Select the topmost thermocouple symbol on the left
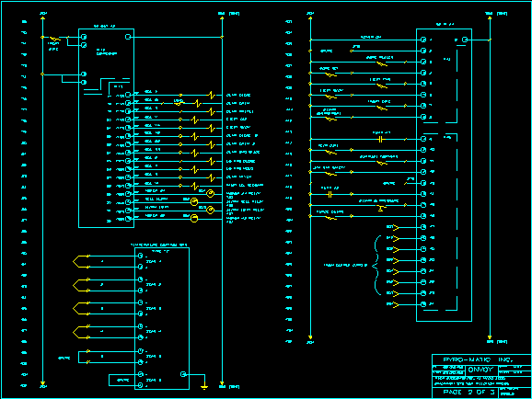This screenshot has height=399, width=532. (x=81, y=261)
